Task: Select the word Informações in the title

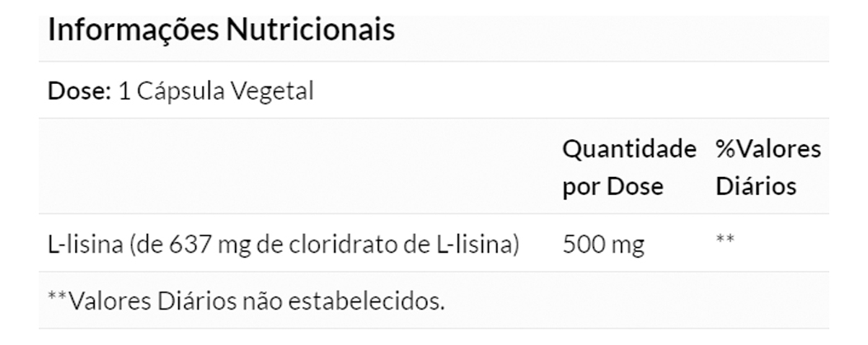Action: (132, 30)
